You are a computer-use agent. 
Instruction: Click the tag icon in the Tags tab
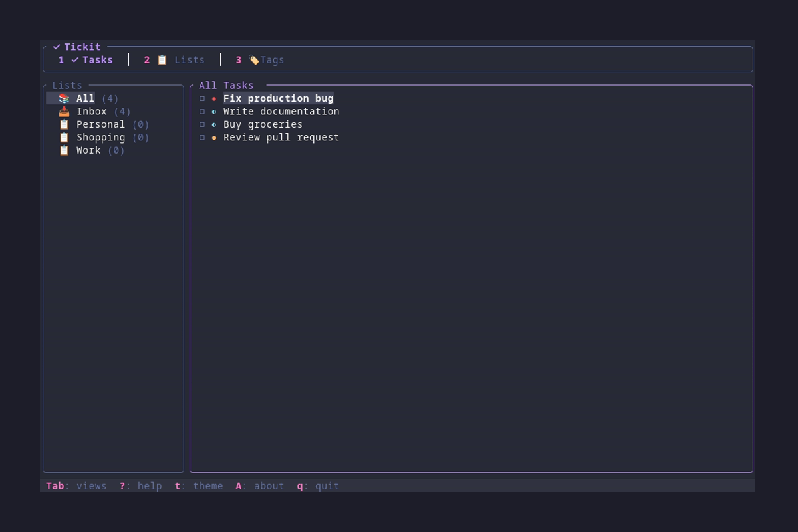(254, 59)
